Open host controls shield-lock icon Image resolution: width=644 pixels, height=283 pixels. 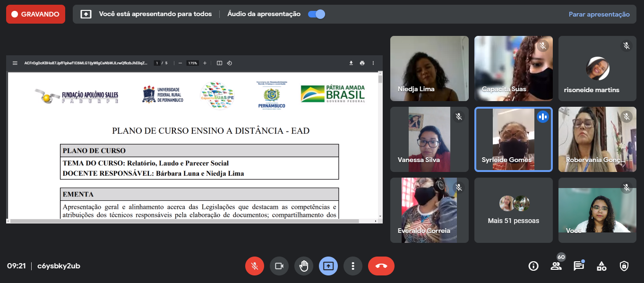(624, 266)
